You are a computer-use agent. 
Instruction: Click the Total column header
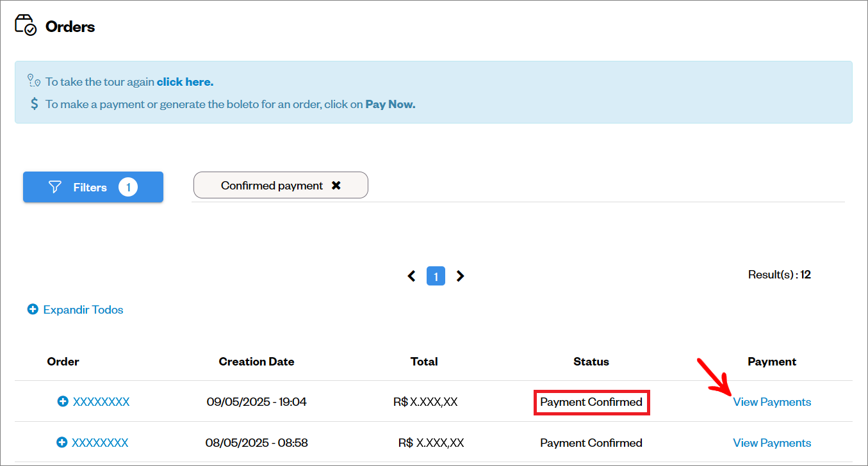tap(424, 362)
